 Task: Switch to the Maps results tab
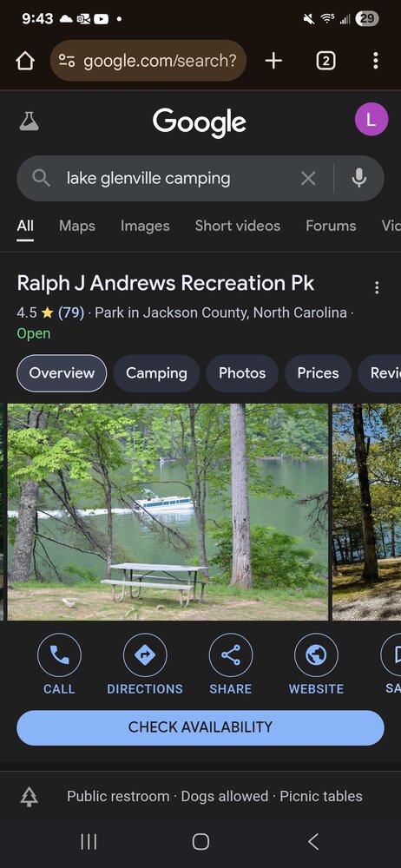[x=77, y=226]
